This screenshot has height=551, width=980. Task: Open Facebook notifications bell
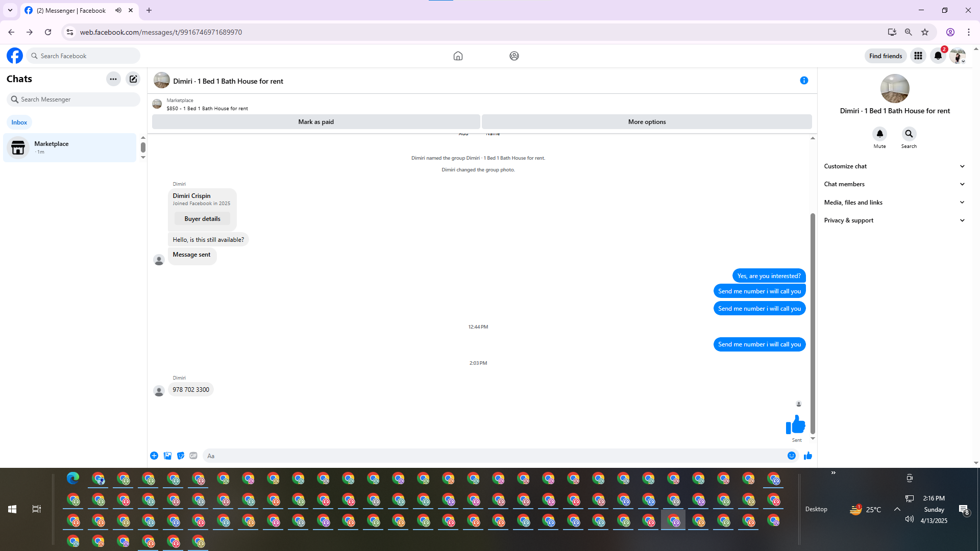coord(938,56)
